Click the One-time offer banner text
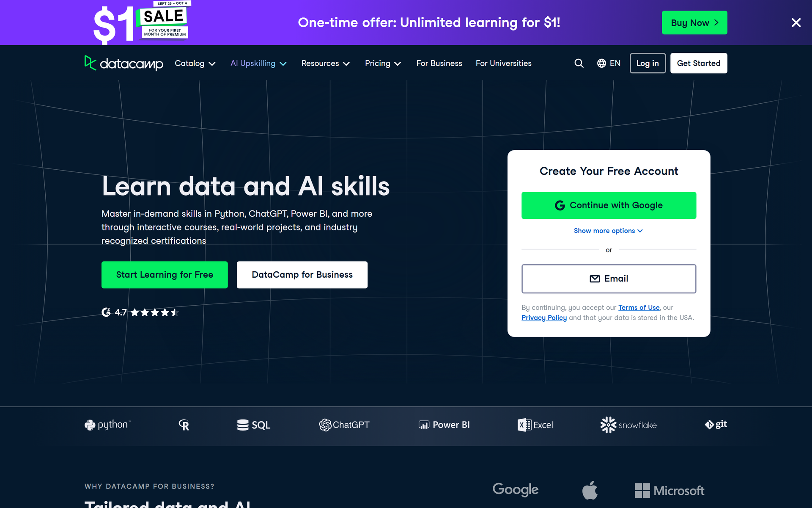812x508 pixels. pyautogui.click(x=429, y=22)
